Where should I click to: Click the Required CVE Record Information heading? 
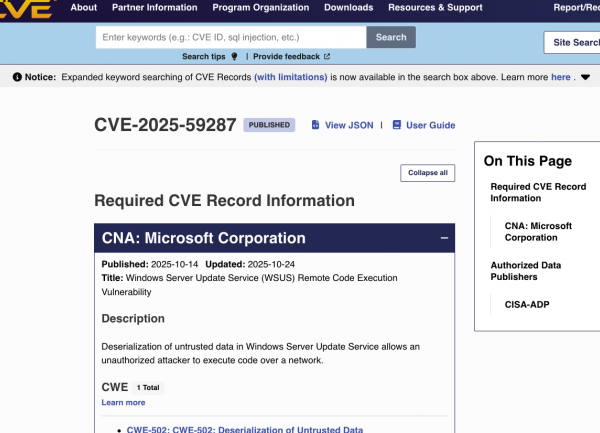(x=224, y=200)
